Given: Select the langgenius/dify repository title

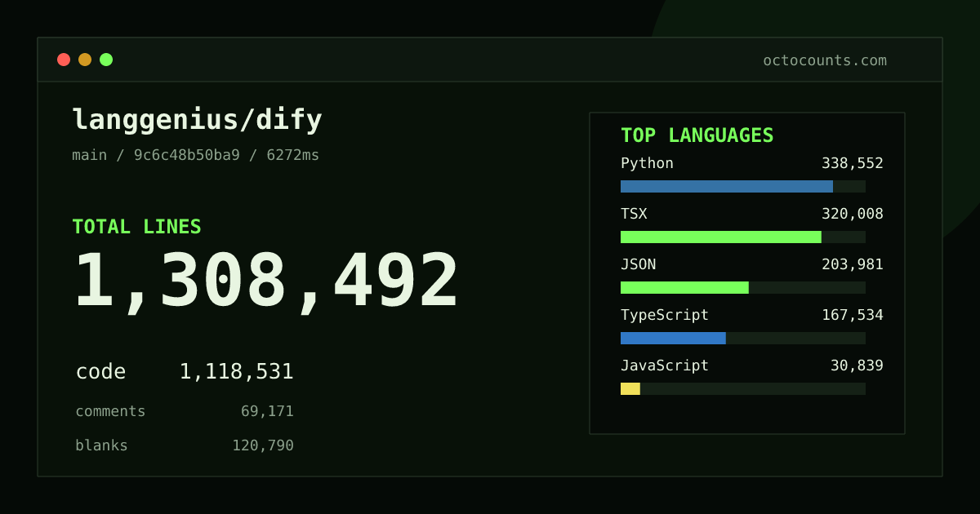Looking at the screenshot, I should (198, 120).
